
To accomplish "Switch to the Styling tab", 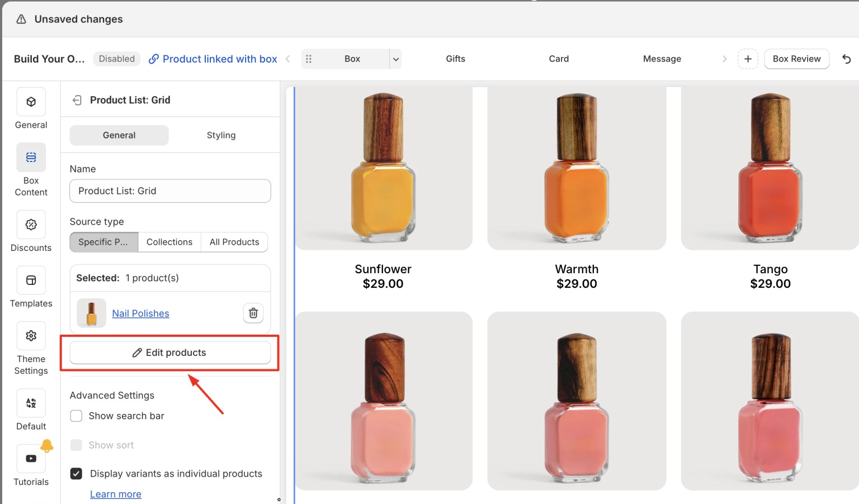I will [x=221, y=135].
